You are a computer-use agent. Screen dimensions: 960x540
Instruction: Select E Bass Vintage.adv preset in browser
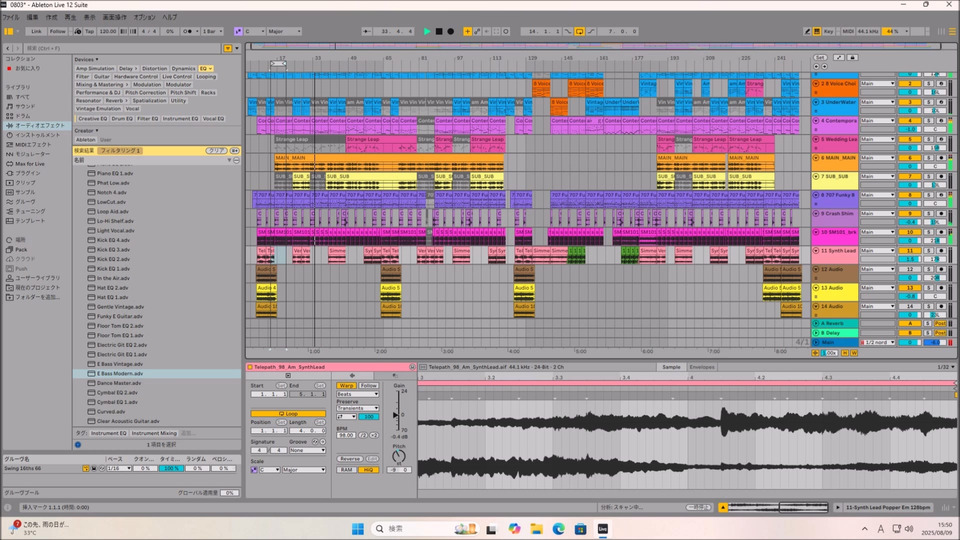point(121,364)
